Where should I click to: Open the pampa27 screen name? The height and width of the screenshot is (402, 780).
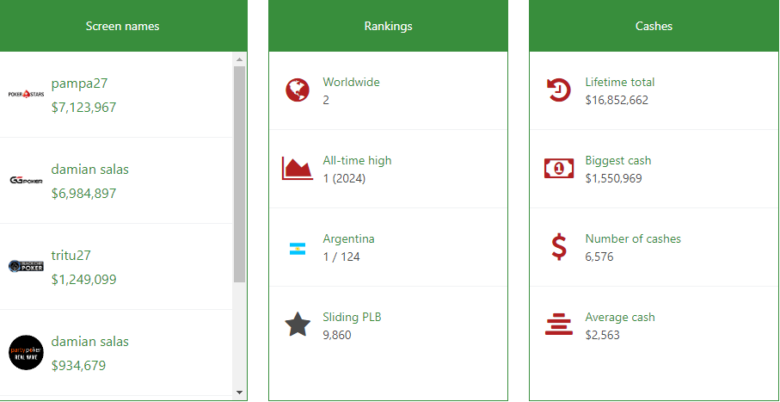click(79, 84)
